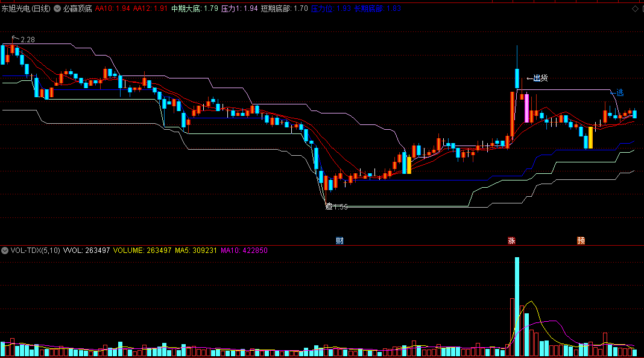Image resolution: width=644 pixels, height=358 pixels.
Task: Select the 东旭光电(日线) stock title
Action: (x=26, y=8)
